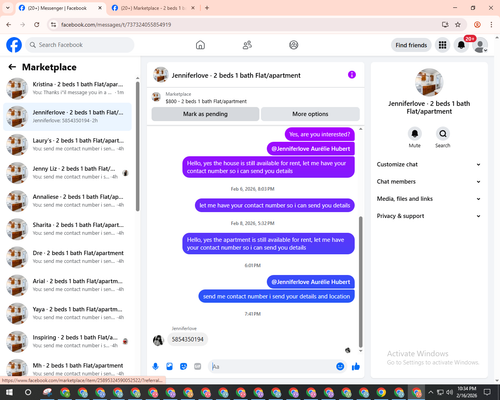Click Find friends button
Image resolution: width=500 pixels, height=400 pixels.
coord(411,45)
